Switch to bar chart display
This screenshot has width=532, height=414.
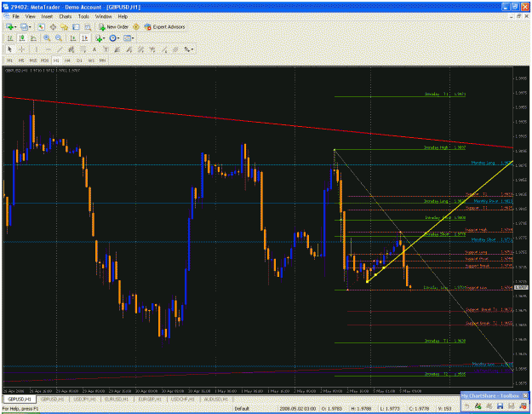click(x=10, y=38)
